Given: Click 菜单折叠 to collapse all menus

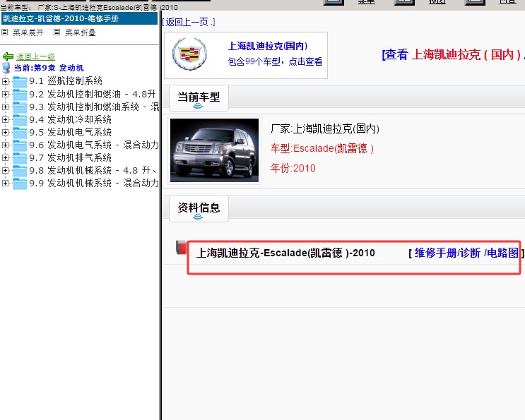Looking at the screenshot, I should [x=81, y=32].
